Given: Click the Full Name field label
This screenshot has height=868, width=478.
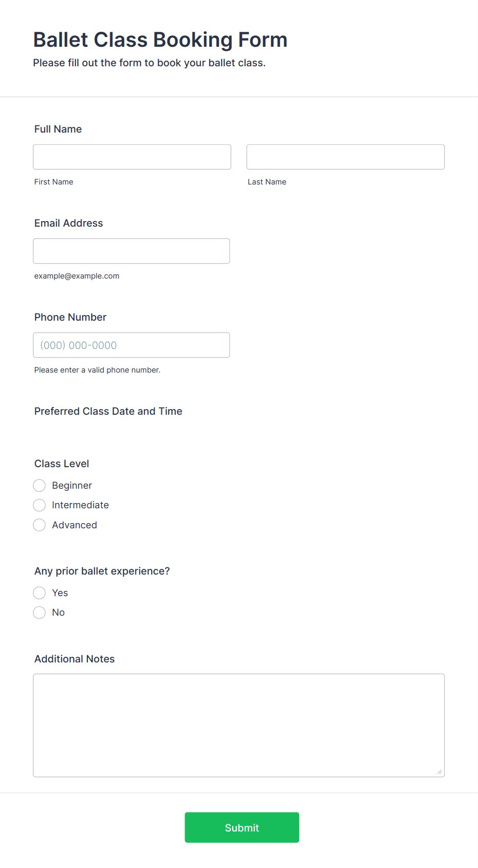Looking at the screenshot, I should click(58, 129).
